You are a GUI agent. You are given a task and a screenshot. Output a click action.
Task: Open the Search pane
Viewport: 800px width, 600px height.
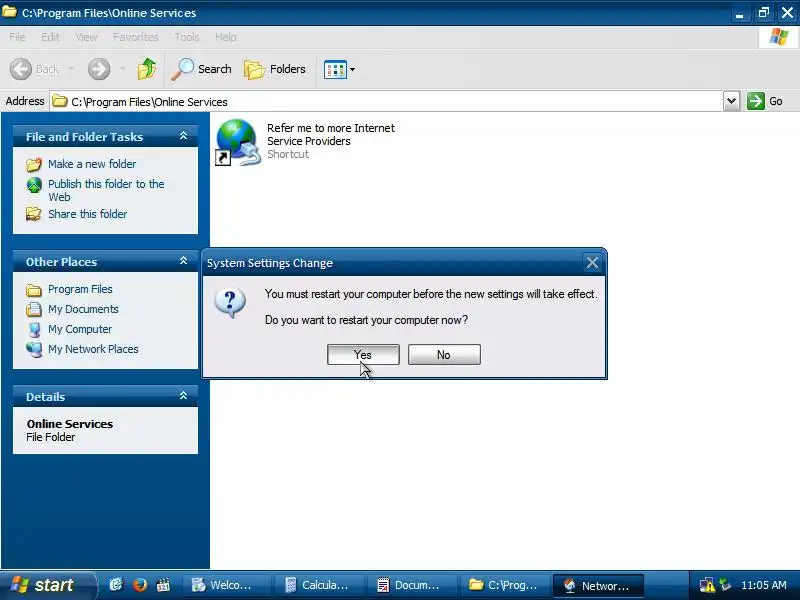[x=201, y=69]
